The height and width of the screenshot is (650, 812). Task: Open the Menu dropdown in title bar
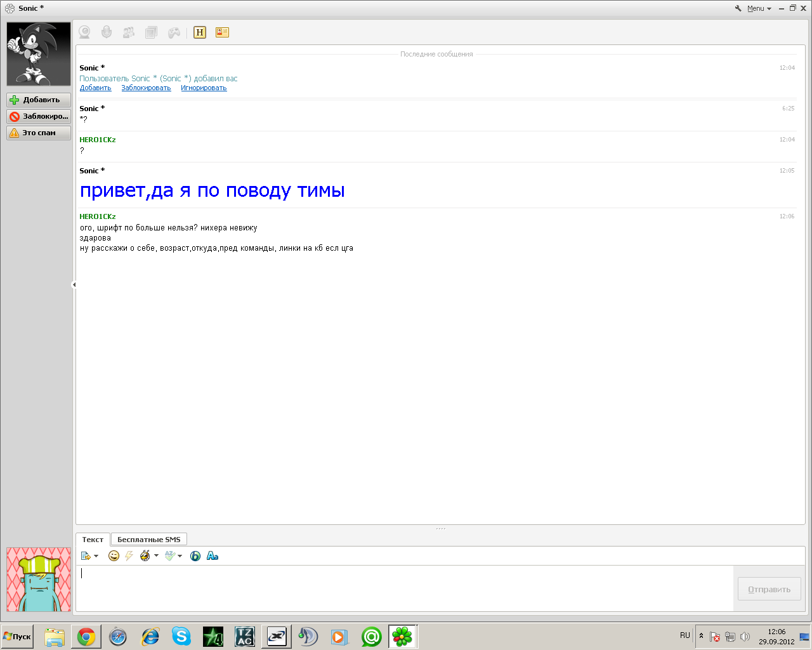759,8
